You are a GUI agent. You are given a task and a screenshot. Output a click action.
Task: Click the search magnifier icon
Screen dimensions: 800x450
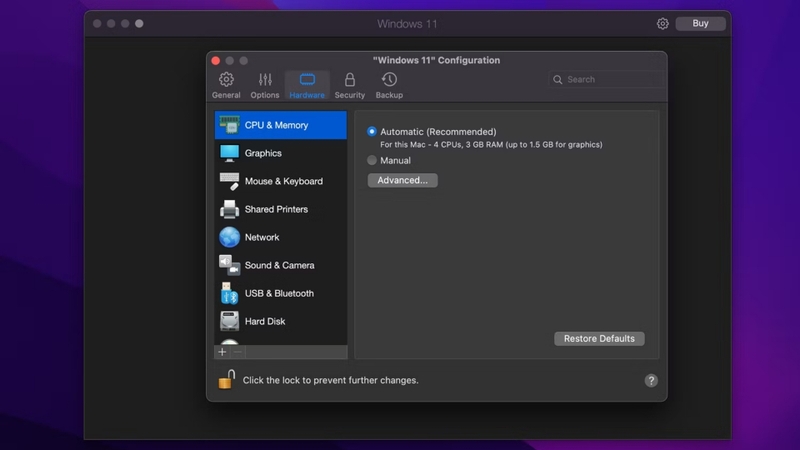558,80
